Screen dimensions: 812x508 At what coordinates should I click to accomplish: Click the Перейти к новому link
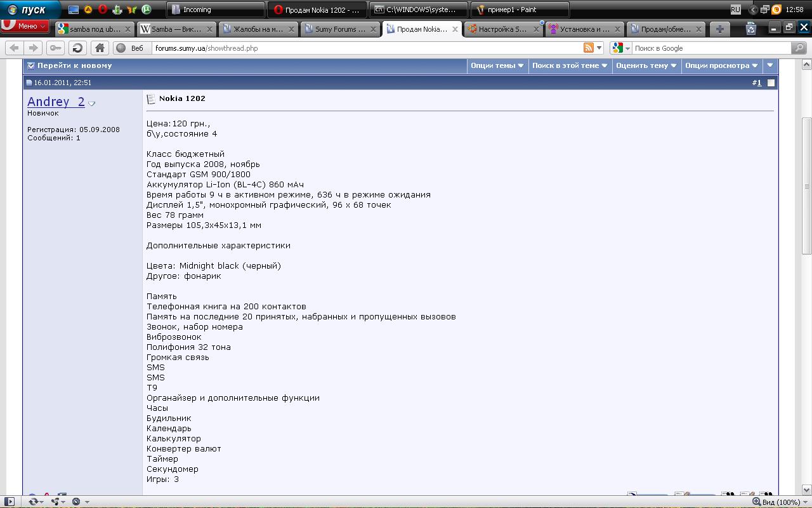[x=74, y=65]
